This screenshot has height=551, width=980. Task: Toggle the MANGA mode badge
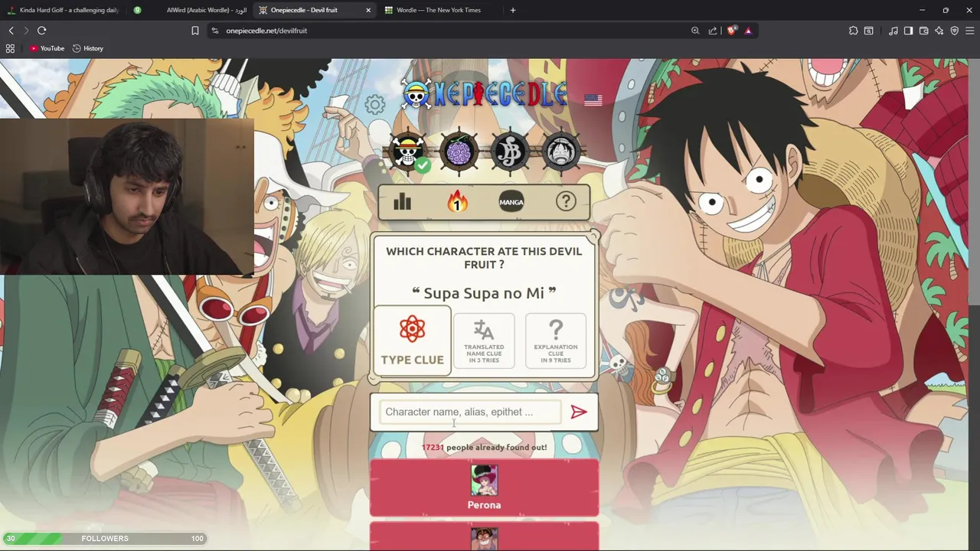point(511,202)
